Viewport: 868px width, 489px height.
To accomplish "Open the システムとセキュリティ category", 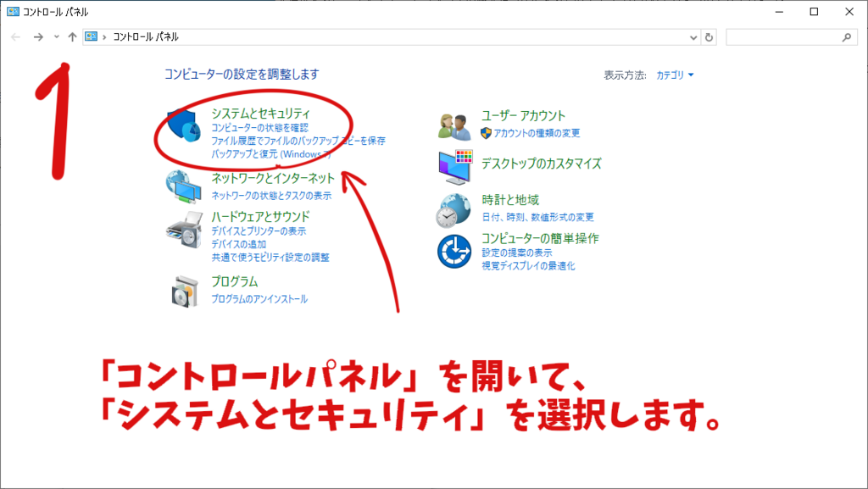I will tap(260, 114).
